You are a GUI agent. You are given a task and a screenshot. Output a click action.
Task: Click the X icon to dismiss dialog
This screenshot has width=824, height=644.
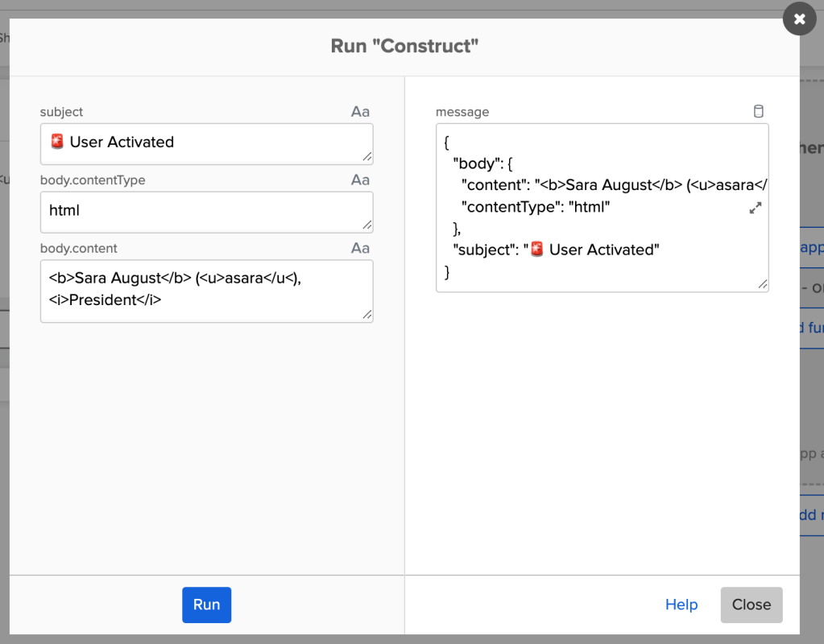click(799, 19)
